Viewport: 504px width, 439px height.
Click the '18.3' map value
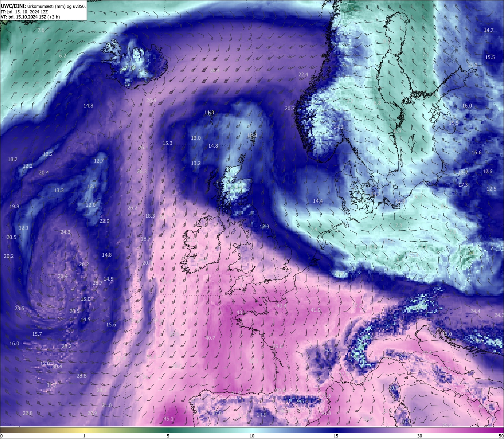[150, 216]
